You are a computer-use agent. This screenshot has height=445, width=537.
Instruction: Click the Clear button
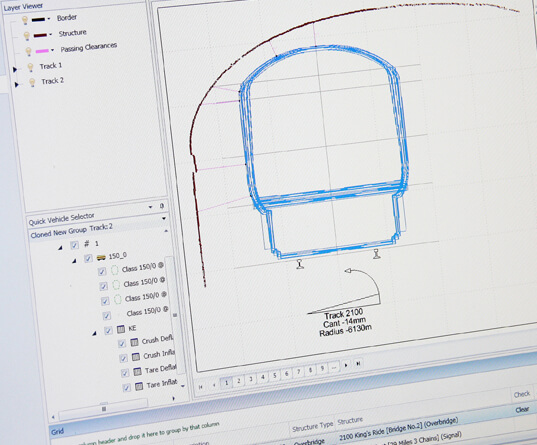coord(522,410)
